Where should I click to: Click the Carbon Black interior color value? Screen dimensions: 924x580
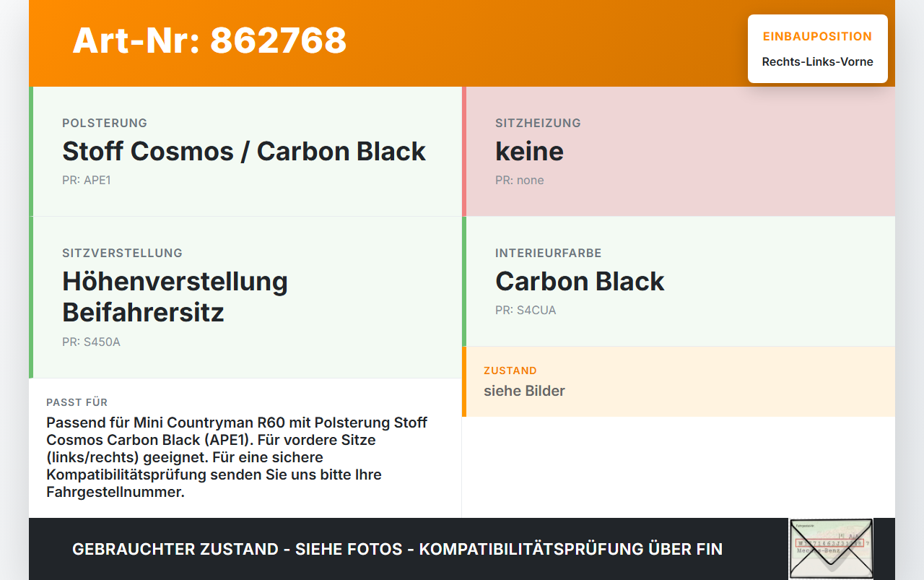tap(580, 281)
